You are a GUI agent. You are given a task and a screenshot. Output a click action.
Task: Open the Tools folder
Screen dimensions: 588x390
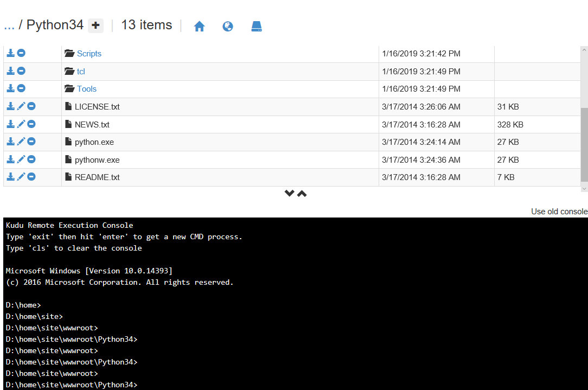(x=86, y=89)
